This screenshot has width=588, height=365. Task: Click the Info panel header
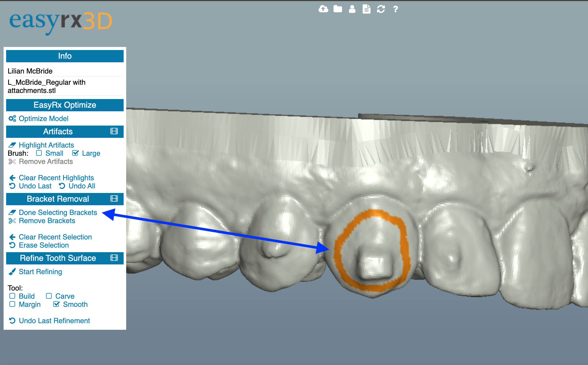tap(65, 56)
